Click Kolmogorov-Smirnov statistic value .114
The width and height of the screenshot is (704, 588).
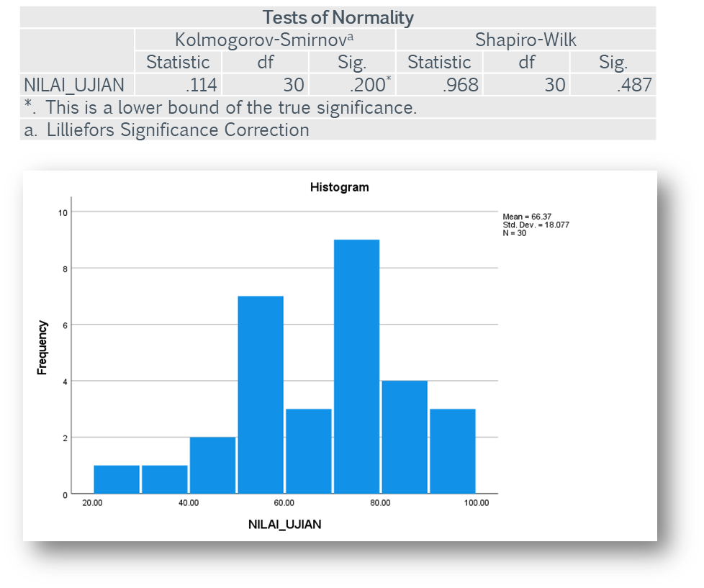[202, 85]
